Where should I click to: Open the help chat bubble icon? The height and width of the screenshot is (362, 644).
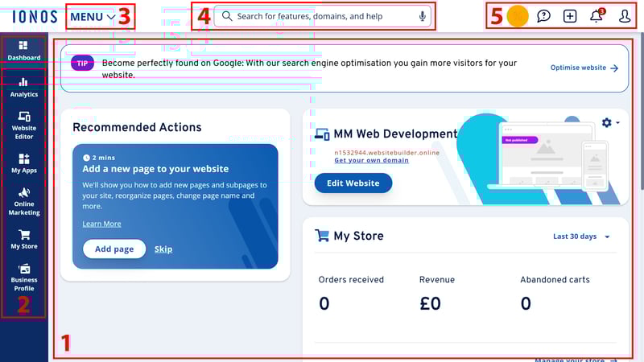[543, 16]
